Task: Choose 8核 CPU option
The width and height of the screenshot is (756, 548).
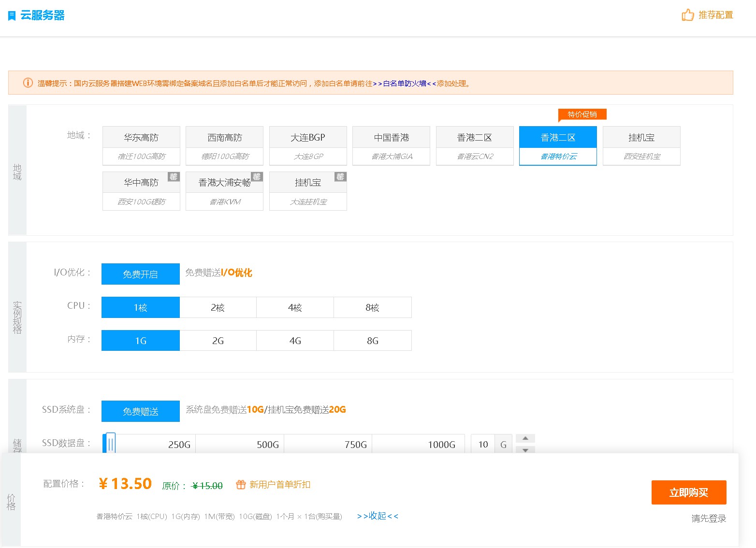Action: 373,307
